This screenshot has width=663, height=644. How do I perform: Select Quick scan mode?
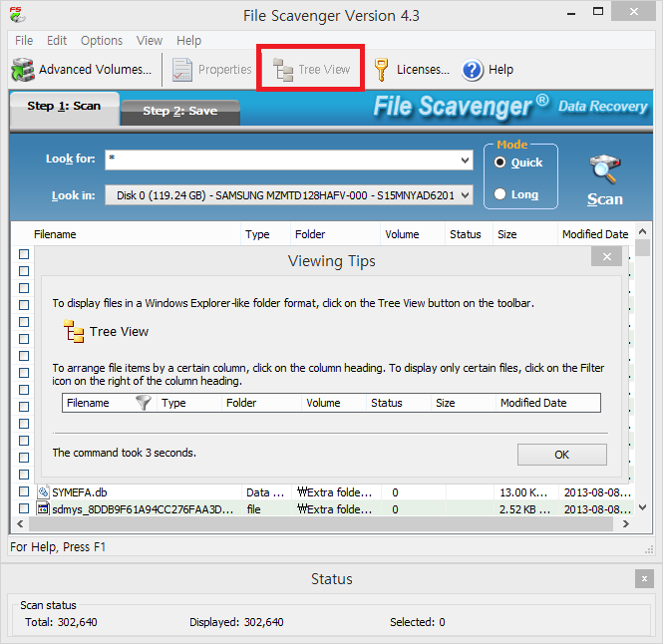pyautogui.click(x=499, y=162)
